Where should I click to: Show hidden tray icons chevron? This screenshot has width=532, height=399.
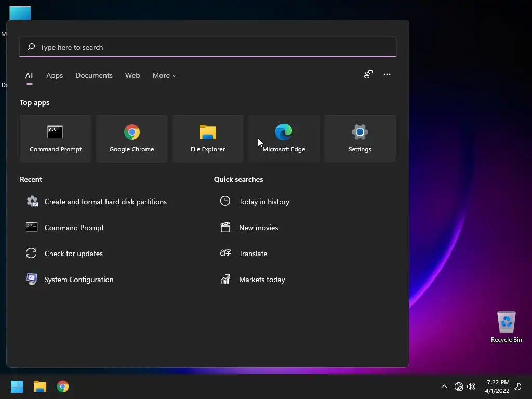pos(444,387)
